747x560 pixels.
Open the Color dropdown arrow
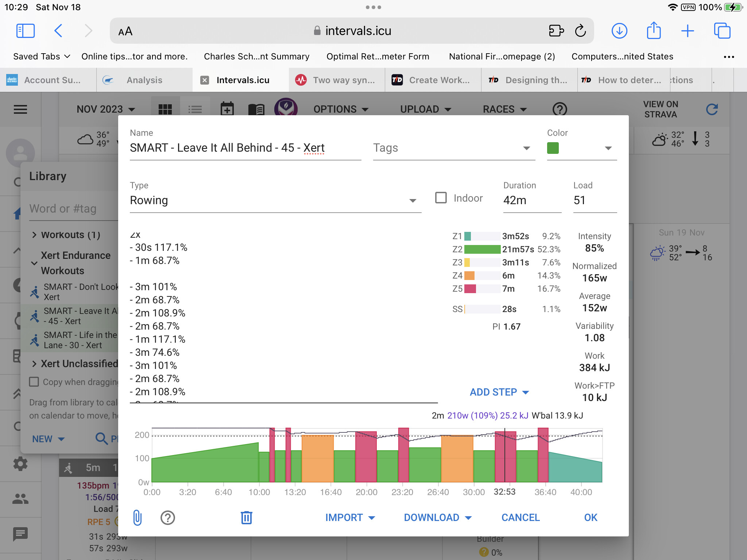coord(608,148)
